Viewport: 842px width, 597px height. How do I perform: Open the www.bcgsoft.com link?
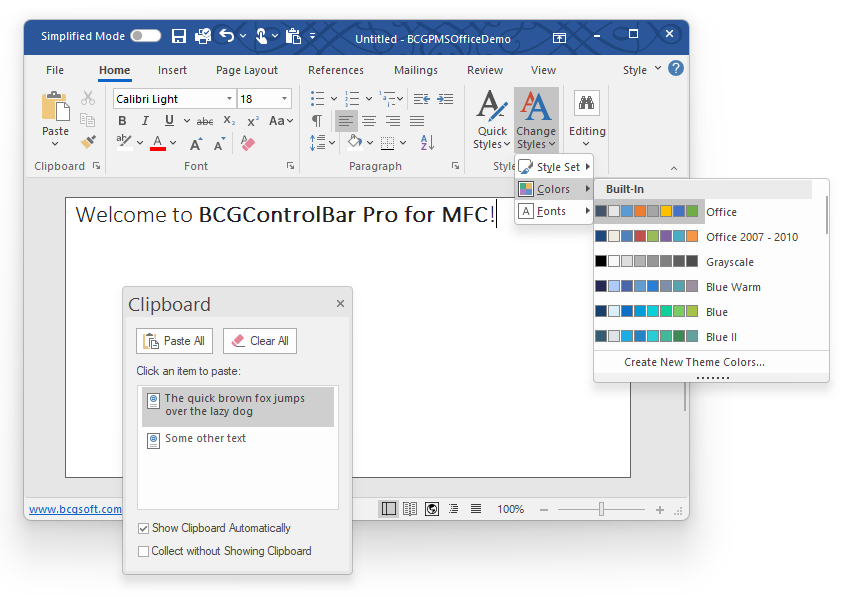pyautogui.click(x=75, y=509)
